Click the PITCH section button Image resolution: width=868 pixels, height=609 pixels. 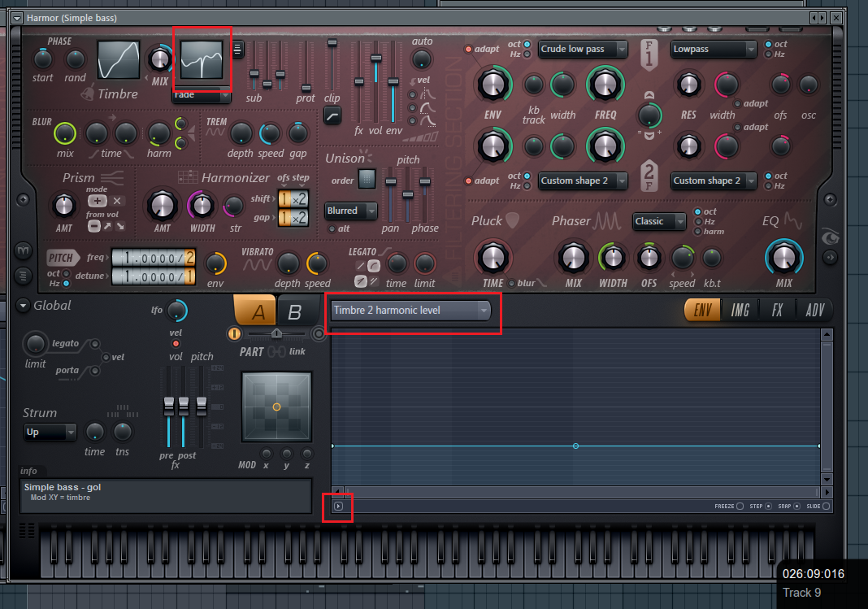pos(62,258)
